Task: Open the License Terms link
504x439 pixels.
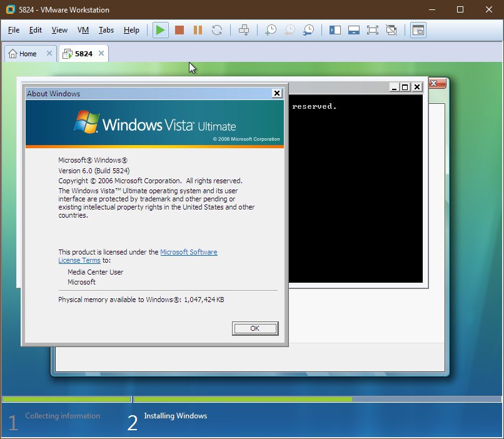Action: (79, 260)
